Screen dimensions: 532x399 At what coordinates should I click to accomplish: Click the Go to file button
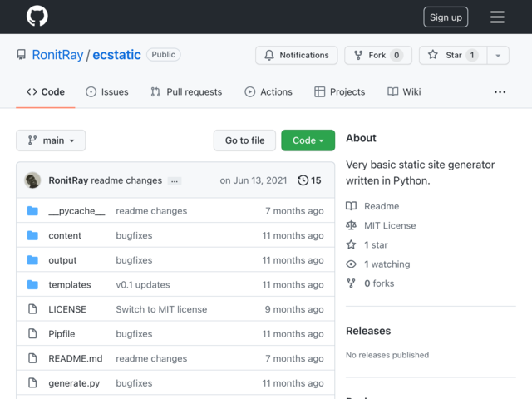click(x=244, y=140)
